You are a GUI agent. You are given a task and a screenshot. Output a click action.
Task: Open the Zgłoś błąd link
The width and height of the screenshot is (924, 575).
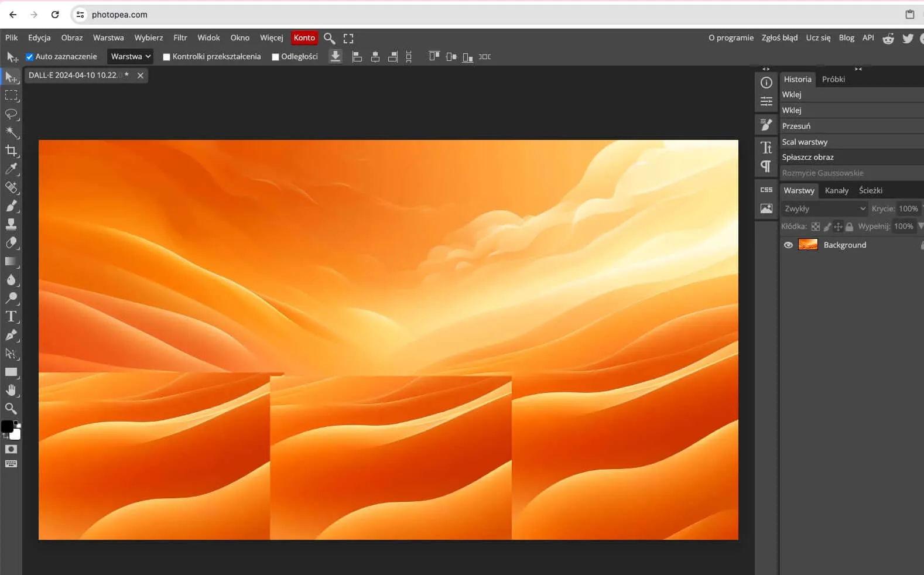[779, 37]
